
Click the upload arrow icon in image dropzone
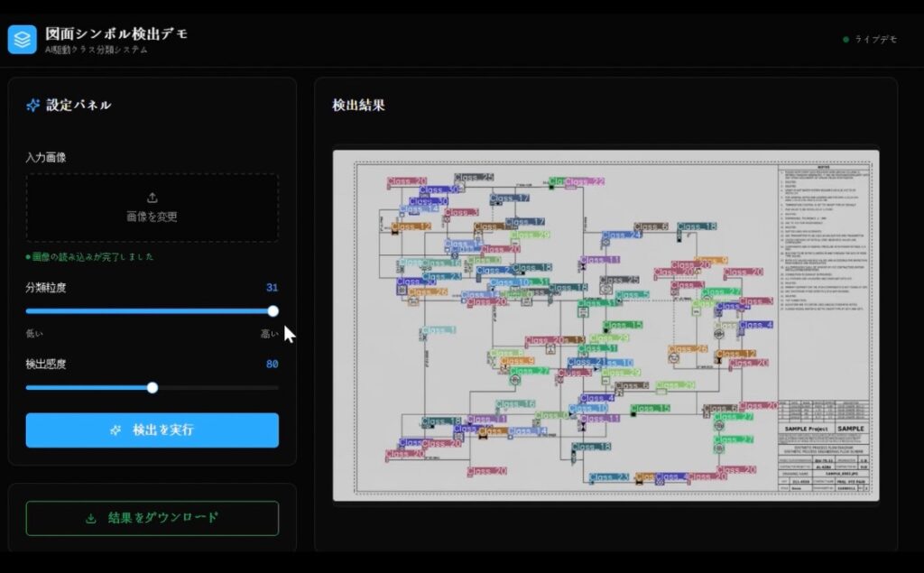(152, 198)
